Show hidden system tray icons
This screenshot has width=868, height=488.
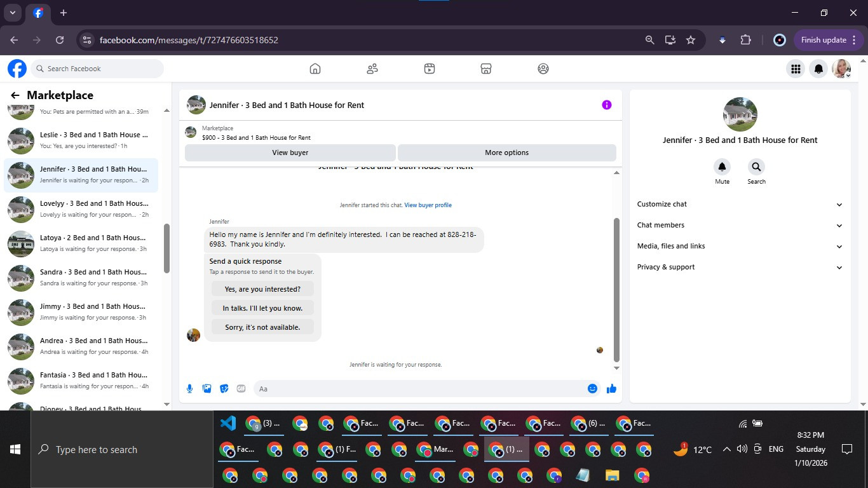pos(726,449)
